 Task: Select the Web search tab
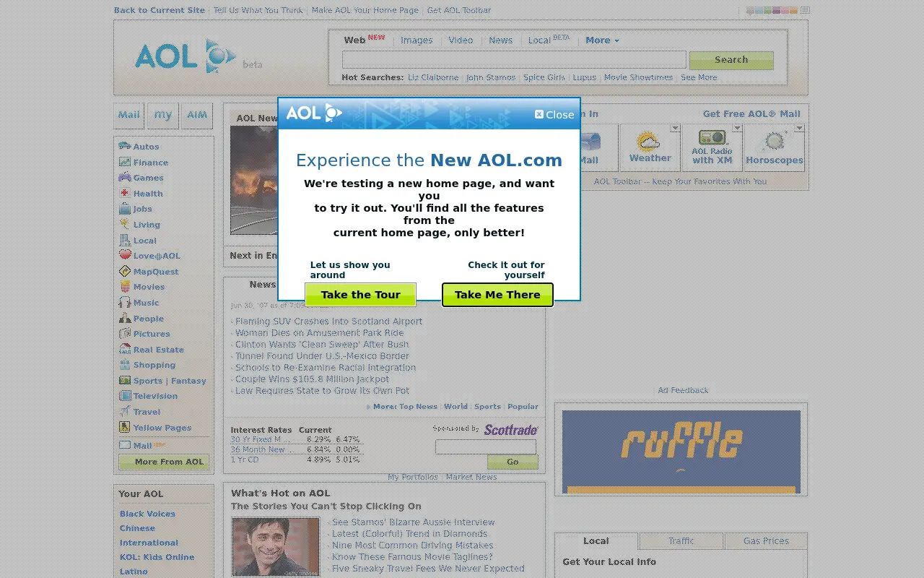(x=354, y=40)
